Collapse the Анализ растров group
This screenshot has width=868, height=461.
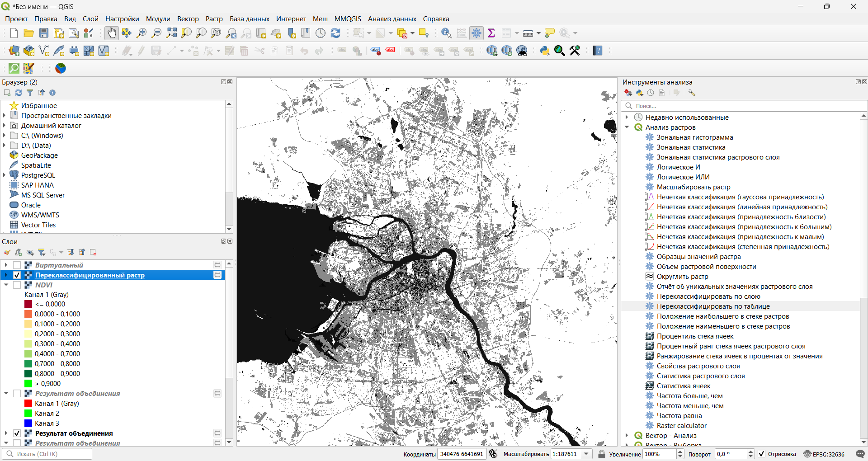click(x=627, y=127)
